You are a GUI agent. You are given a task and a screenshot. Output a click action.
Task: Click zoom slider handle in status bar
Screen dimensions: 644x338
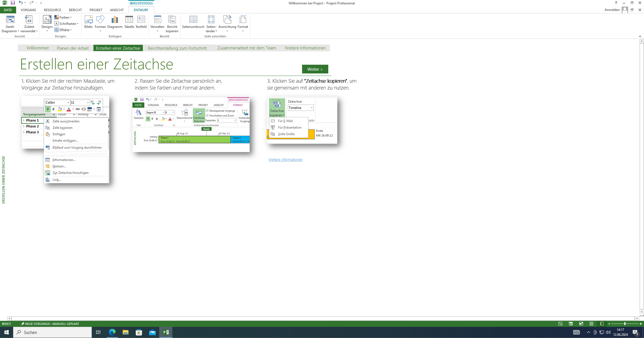pos(625,324)
